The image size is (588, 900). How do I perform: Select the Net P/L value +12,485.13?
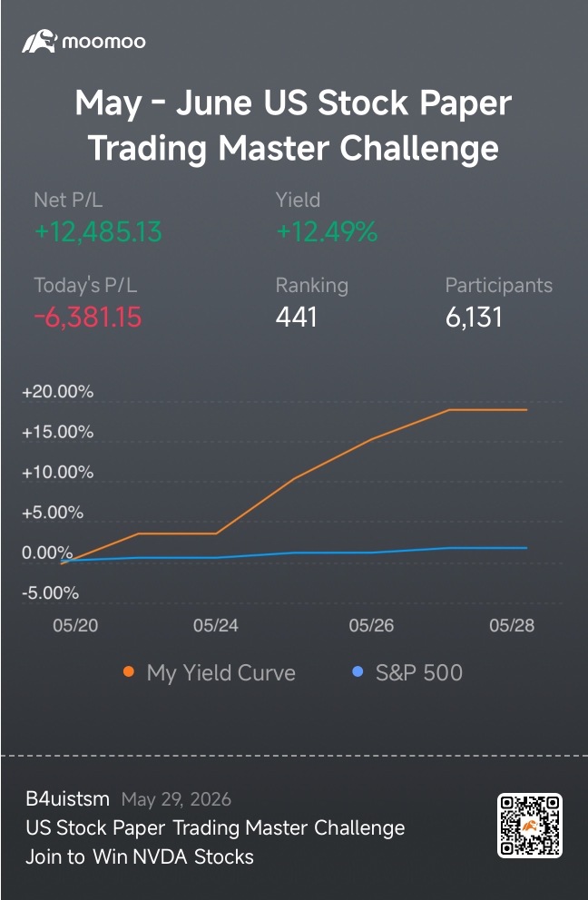[x=98, y=232]
